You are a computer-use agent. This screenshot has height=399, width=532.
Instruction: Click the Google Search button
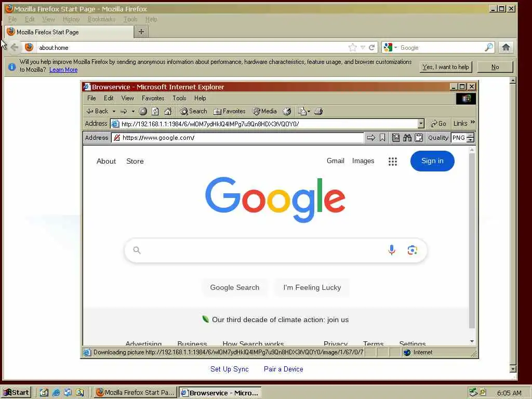click(235, 288)
